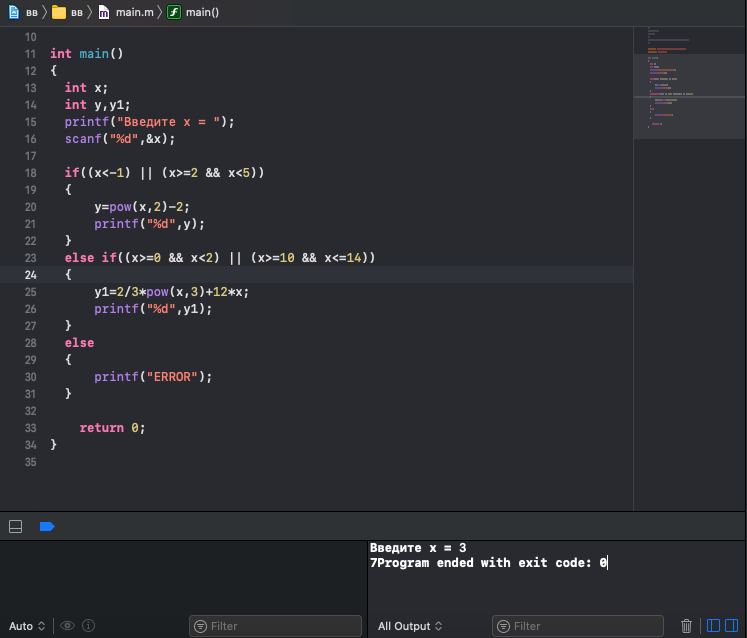Click filter icon in variables Filter field
Viewport: 747px width, 638px height.
[200, 626]
